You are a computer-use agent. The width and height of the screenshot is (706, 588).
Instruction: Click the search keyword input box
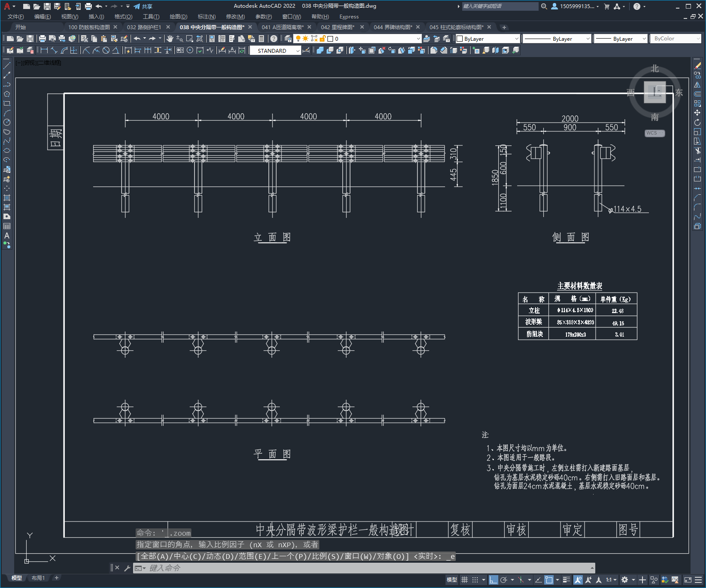point(500,6)
